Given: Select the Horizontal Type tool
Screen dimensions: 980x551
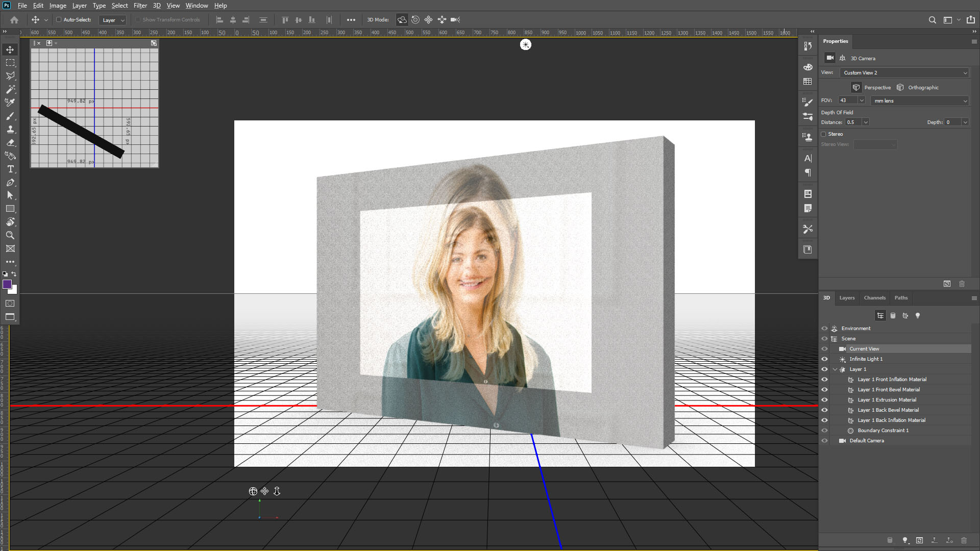Looking at the screenshot, I should (10, 169).
